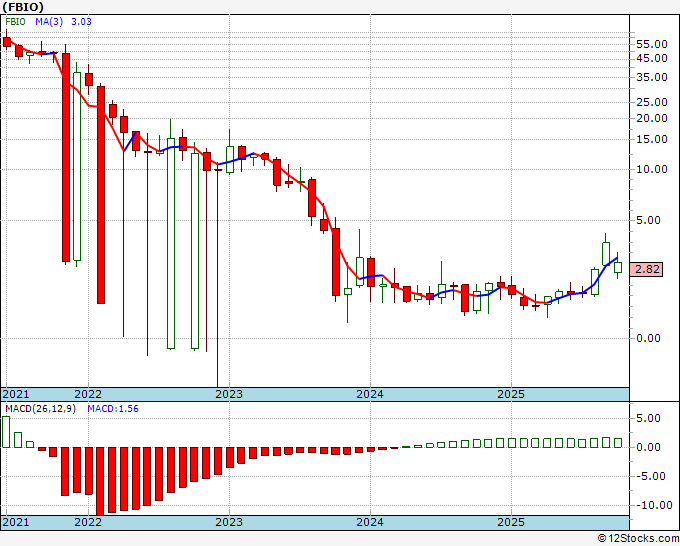Click the longest red MACD bar in early 2022

100,481
